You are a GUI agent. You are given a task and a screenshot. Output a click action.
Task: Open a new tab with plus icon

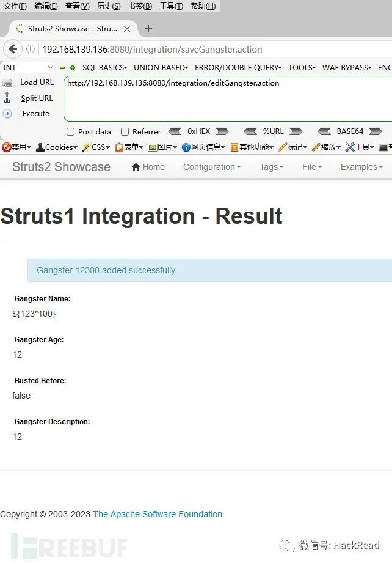[148, 29]
